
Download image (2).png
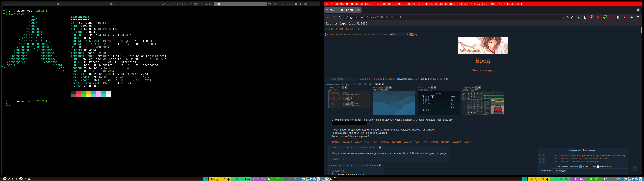390,88
